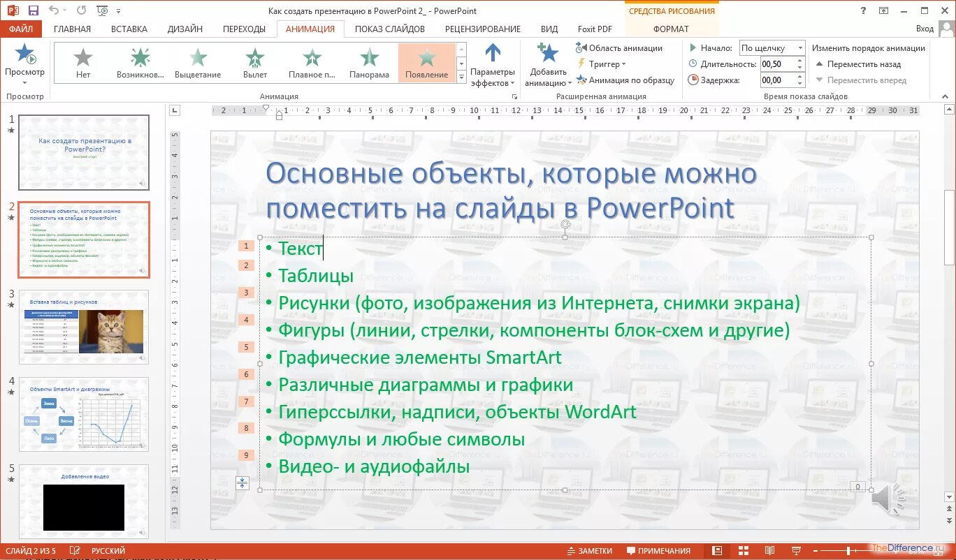
Task: Click the slide title text
Action: coord(512,190)
